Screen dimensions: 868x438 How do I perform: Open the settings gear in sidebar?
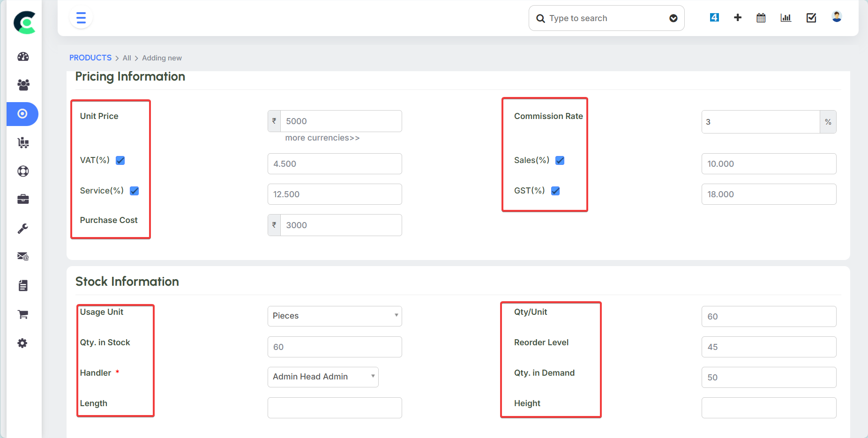click(22, 343)
